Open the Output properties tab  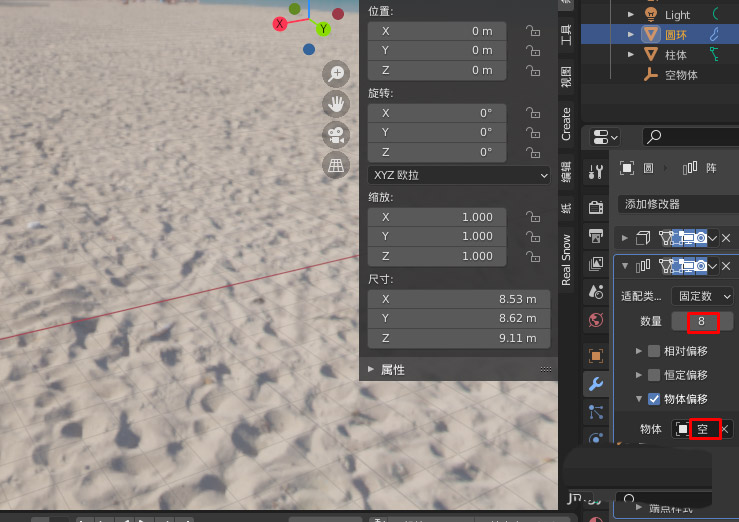tap(596, 236)
